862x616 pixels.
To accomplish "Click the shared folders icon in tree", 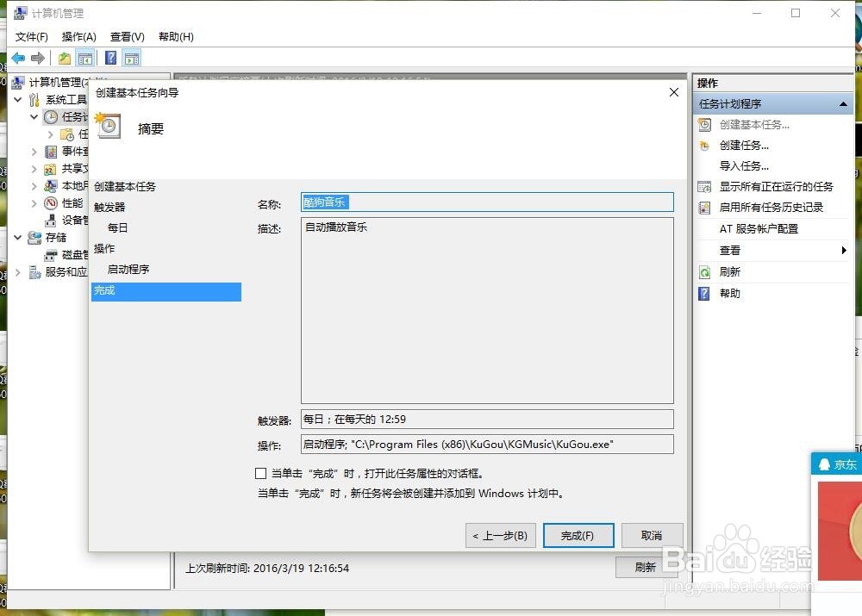I will [x=51, y=169].
